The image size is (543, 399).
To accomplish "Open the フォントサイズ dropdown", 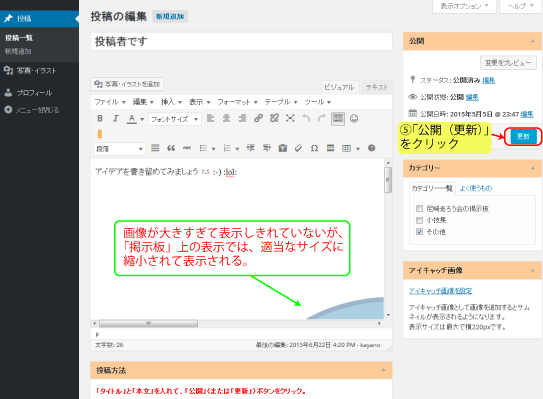I will click(x=175, y=119).
